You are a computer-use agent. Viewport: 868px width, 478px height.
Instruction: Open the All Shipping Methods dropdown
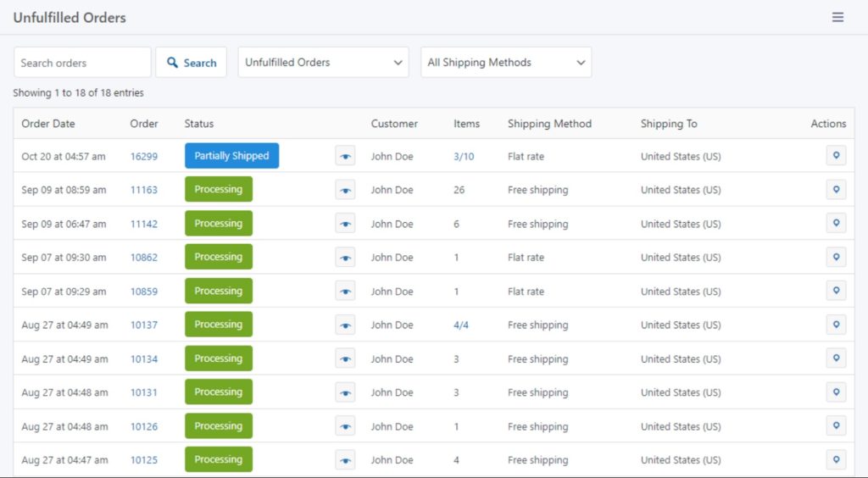coord(506,63)
